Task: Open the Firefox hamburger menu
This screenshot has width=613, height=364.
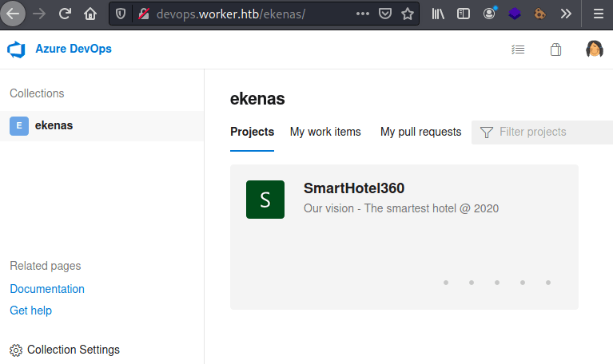Action: tap(598, 14)
